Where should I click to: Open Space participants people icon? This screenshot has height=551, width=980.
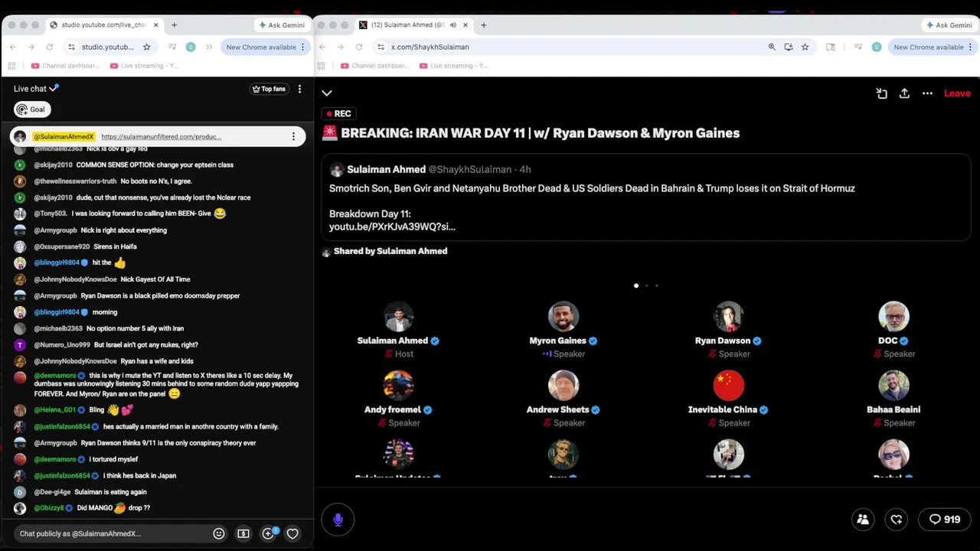(x=863, y=520)
